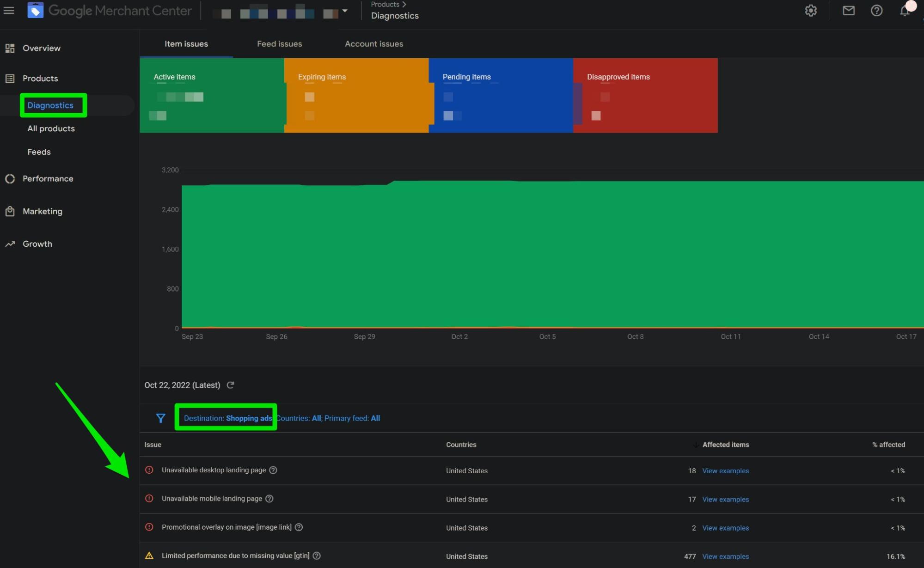The image size is (924, 568).
Task: Click help icon for Unavailable mobile landing page
Action: point(269,499)
